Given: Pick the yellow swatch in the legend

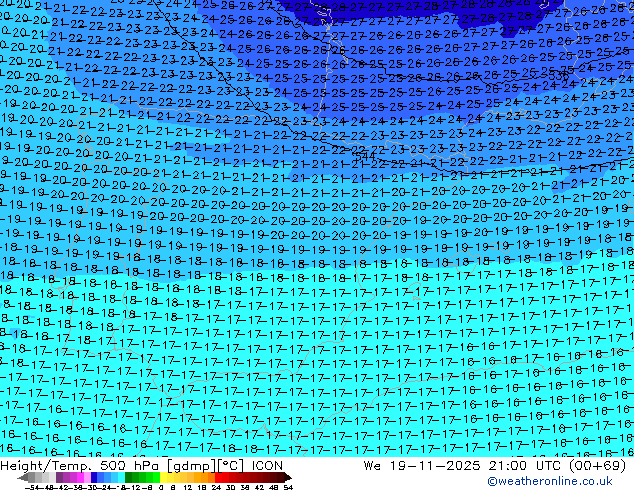Looking at the screenshot, I should pyautogui.click(x=163, y=477).
